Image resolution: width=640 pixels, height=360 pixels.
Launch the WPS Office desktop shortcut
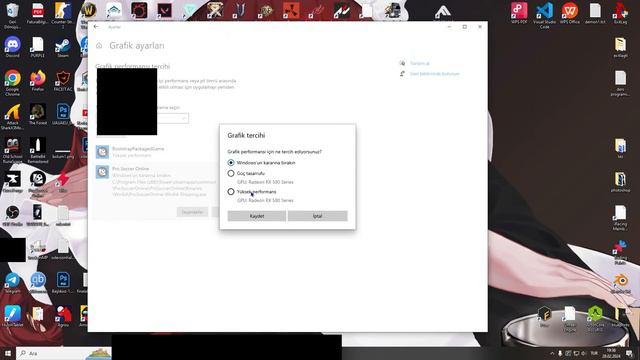[570, 13]
